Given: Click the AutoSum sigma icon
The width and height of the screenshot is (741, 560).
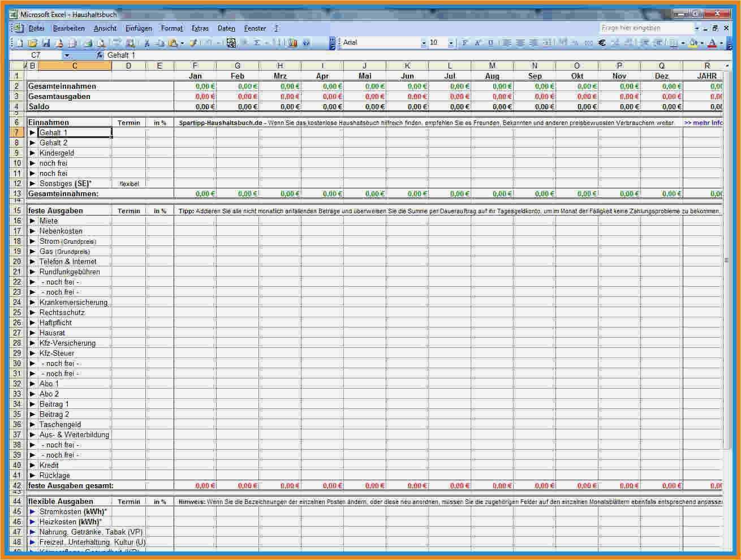Looking at the screenshot, I should (x=256, y=42).
